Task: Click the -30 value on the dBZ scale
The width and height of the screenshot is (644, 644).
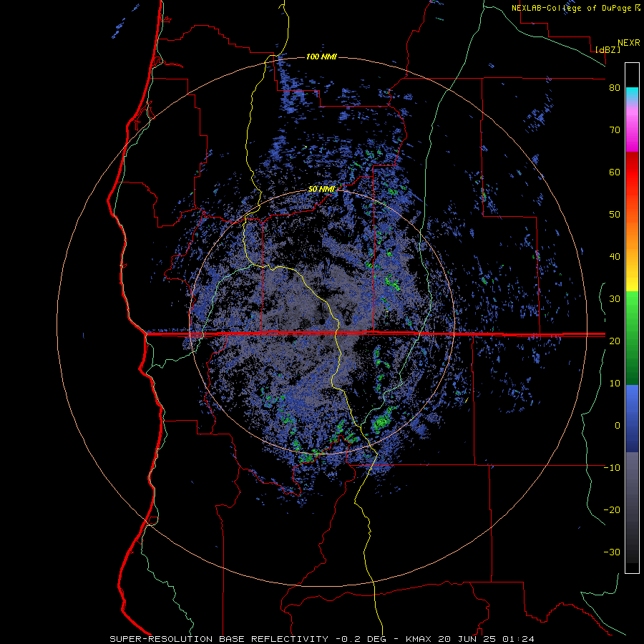Action: 612,552
